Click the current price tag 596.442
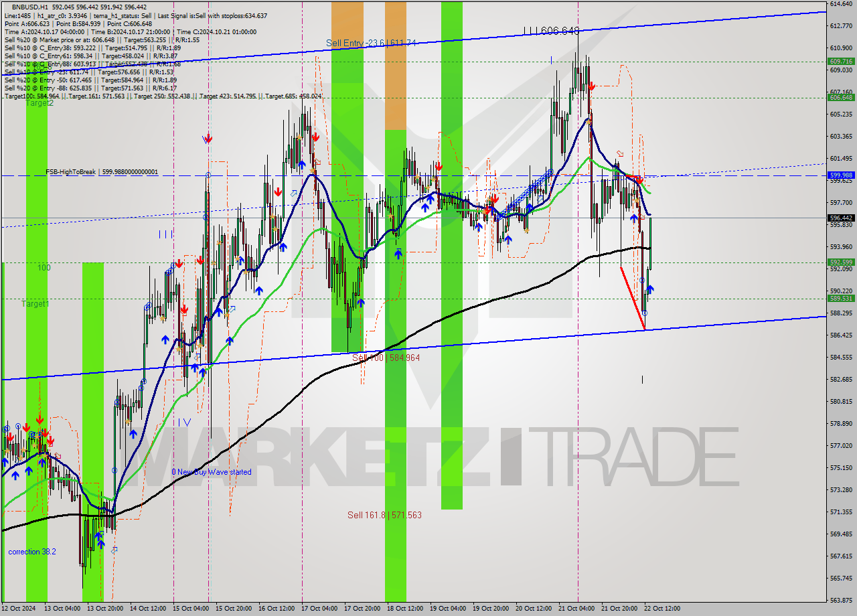The image size is (857, 616). click(842, 218)
